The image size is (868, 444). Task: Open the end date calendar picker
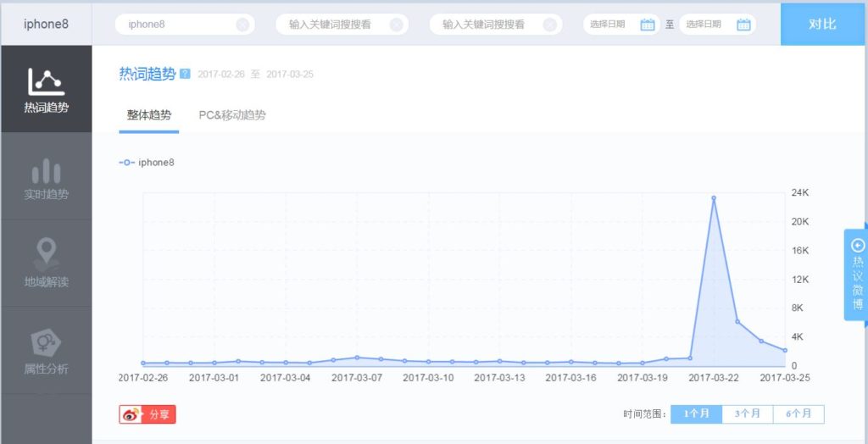coord(743,25)
